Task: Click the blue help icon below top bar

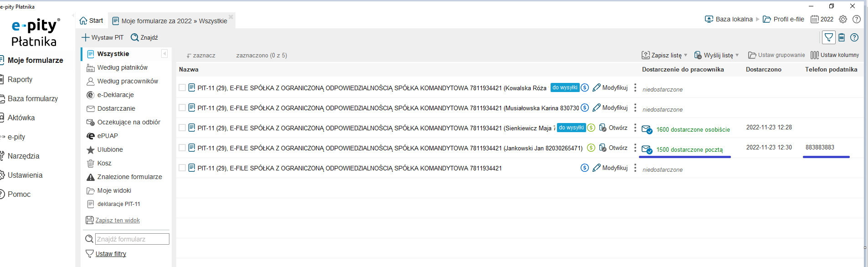Action: (x=854, y=37)
